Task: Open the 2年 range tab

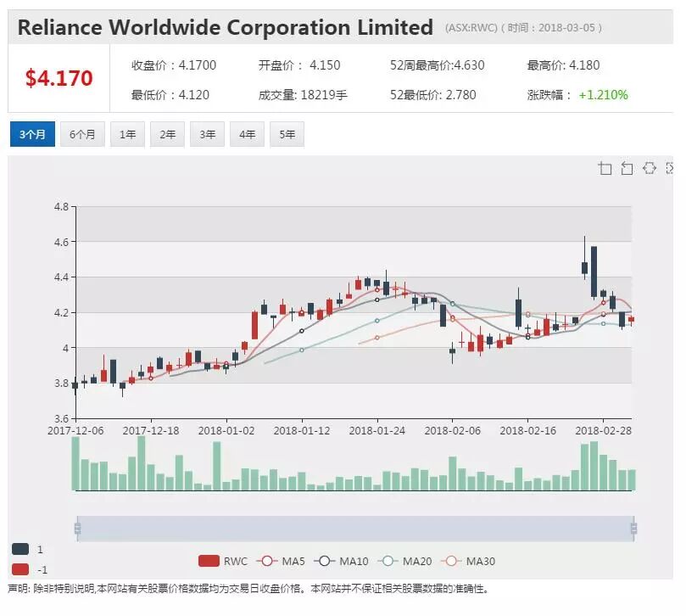Action: pos(167,134)
